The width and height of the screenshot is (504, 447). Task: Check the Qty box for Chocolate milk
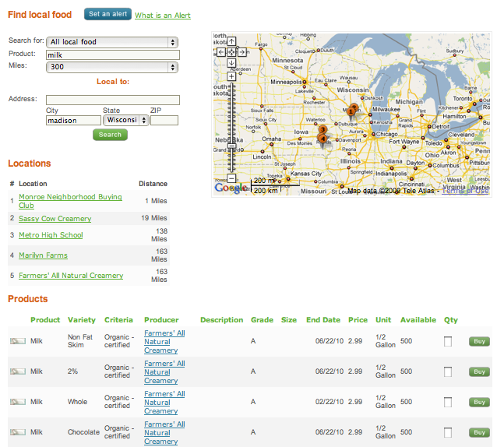pyautogui.click(x=448, y=432)
